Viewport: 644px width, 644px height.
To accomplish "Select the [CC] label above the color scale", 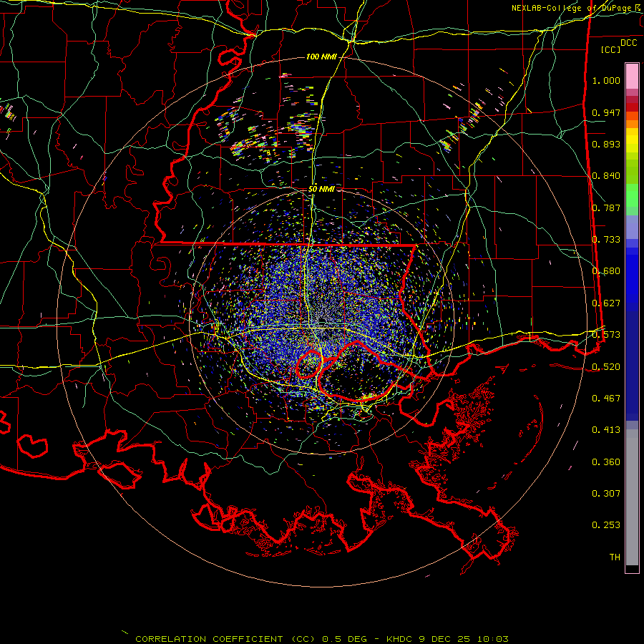I will [x=611, y=49].
